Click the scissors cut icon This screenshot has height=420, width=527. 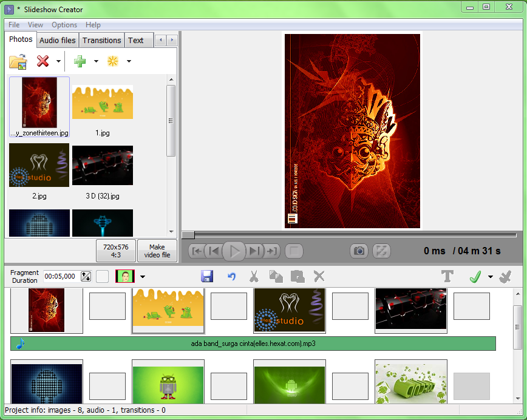pos(254,277)
